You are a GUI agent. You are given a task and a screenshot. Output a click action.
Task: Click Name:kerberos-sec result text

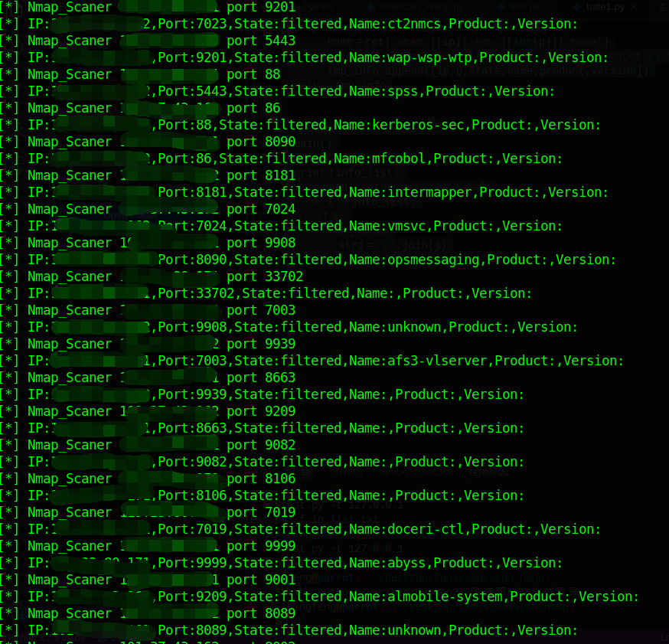pyautogui.click(x=399, y=125)
